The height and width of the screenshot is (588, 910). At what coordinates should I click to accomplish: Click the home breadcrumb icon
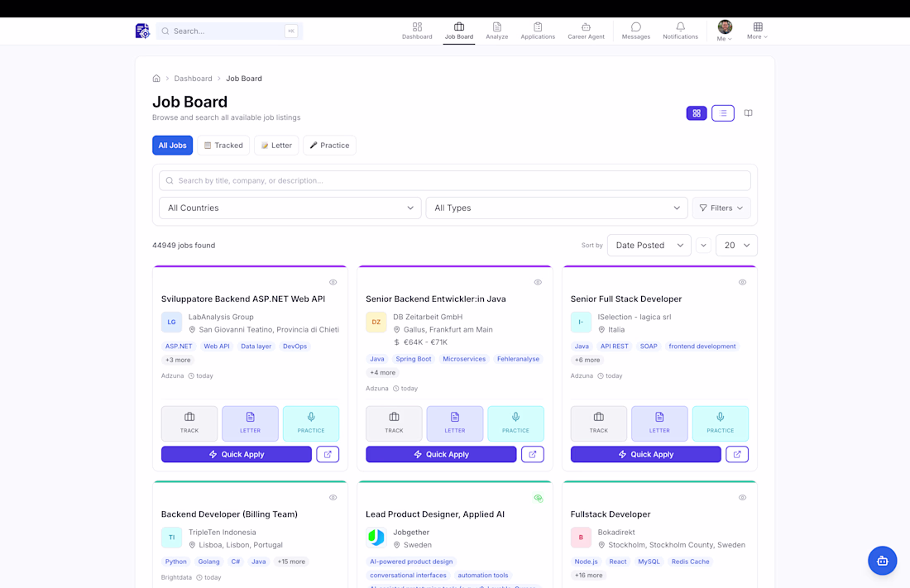coord(156,79)
